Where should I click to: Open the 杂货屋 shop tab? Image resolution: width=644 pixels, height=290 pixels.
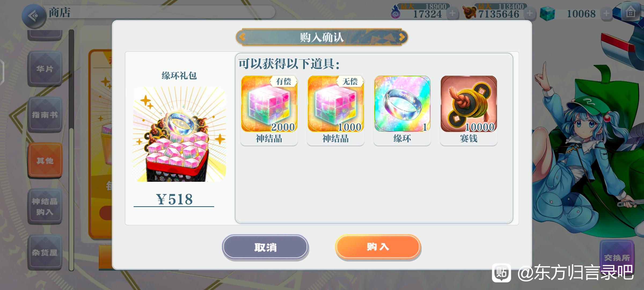click(x=45, y=252)
